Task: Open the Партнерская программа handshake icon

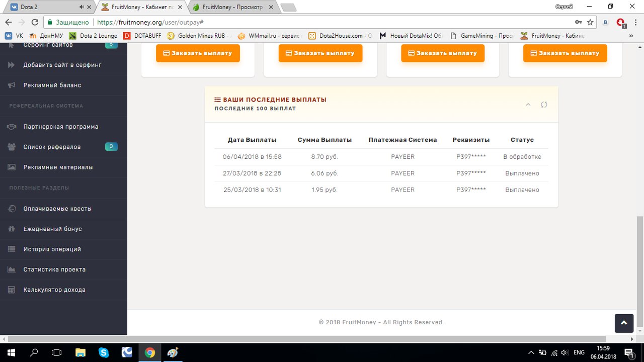Action: (x=12, y=127)
